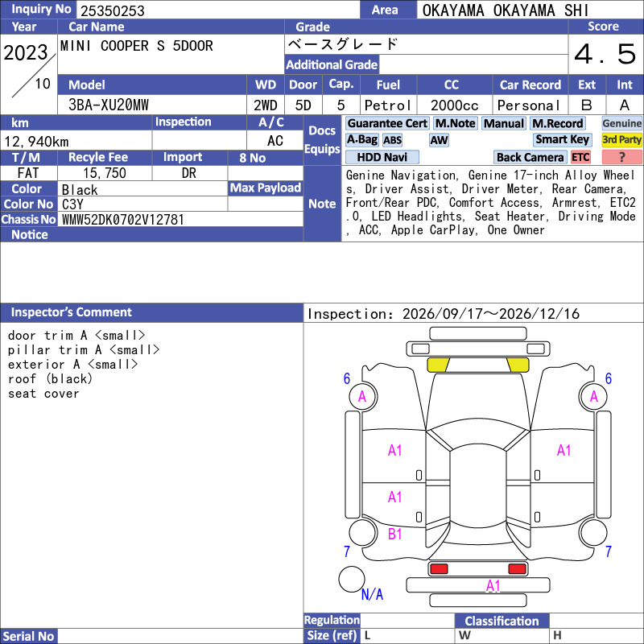Screen dimensions: 644x644
Task: Click the yellow left headlight on diagram
Action: (439, 365)
